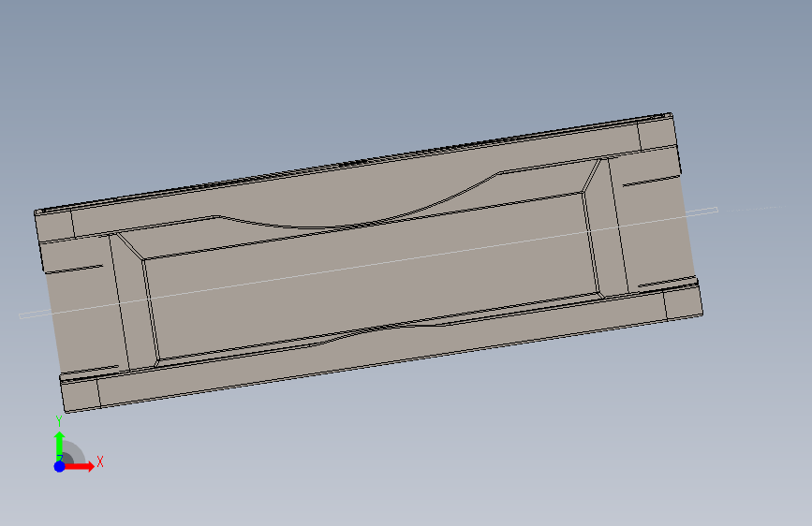Viewport: 812px width, 526px height.
Task: Click the 3D model body in the viewport
Action: [x=368, y=262]
